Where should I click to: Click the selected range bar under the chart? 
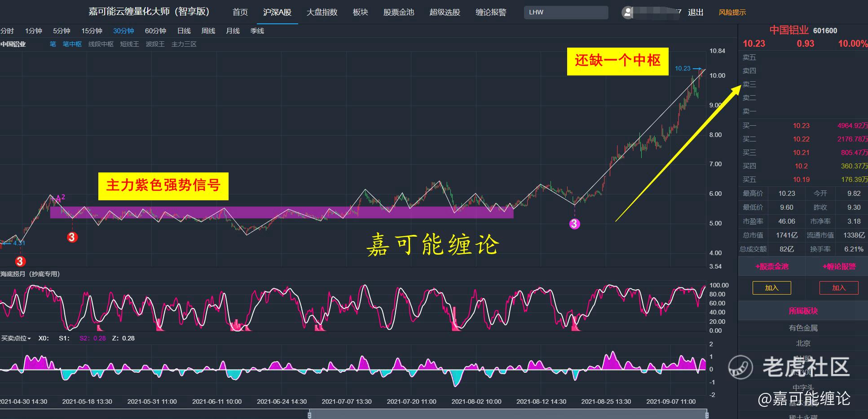tap(508, 414)
